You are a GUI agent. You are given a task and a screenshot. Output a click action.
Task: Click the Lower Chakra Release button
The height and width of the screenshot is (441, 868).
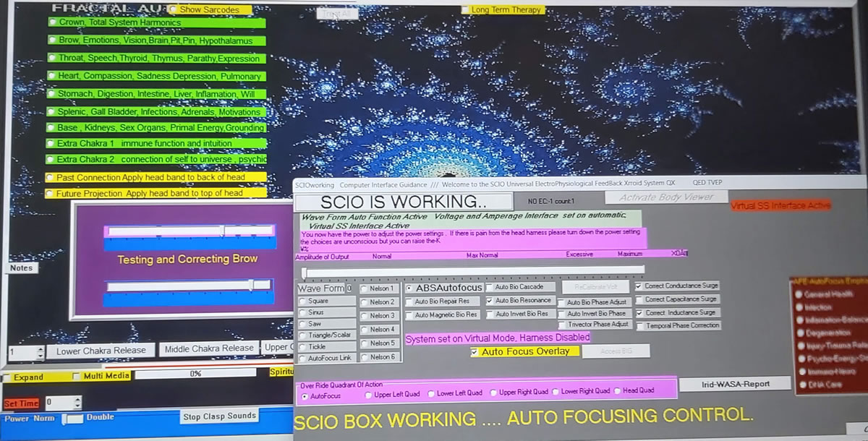click(101, 351)
